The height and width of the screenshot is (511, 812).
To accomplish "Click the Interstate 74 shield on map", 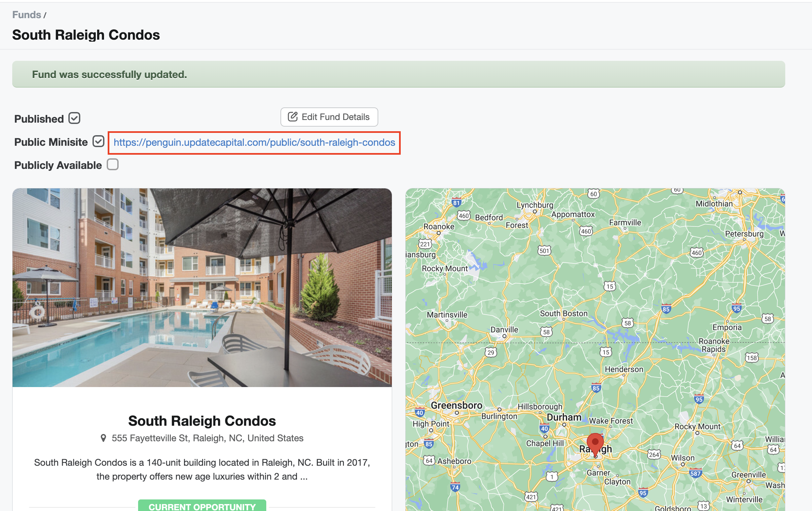I will pyautogui.click(x=455, y=487).
